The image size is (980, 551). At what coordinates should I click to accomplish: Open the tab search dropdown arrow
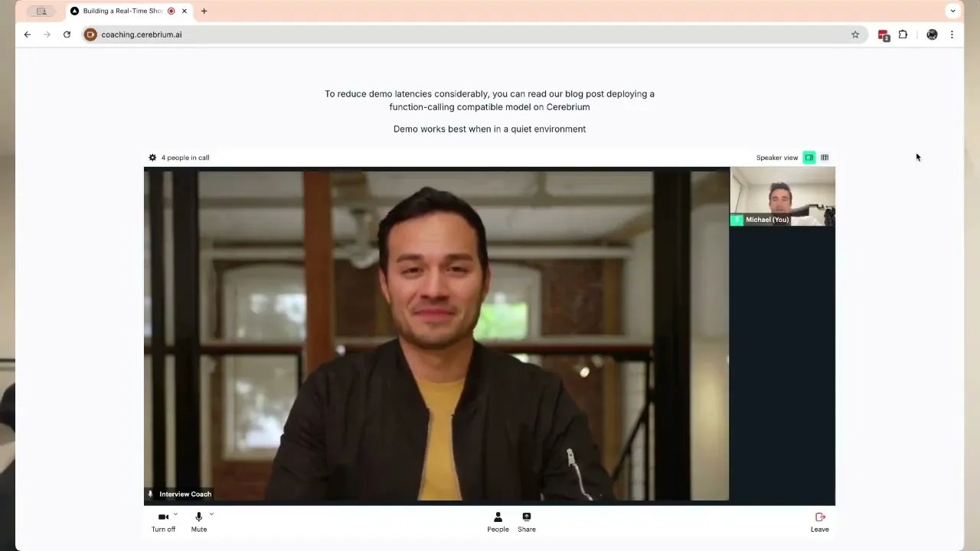tap(952, 11)
